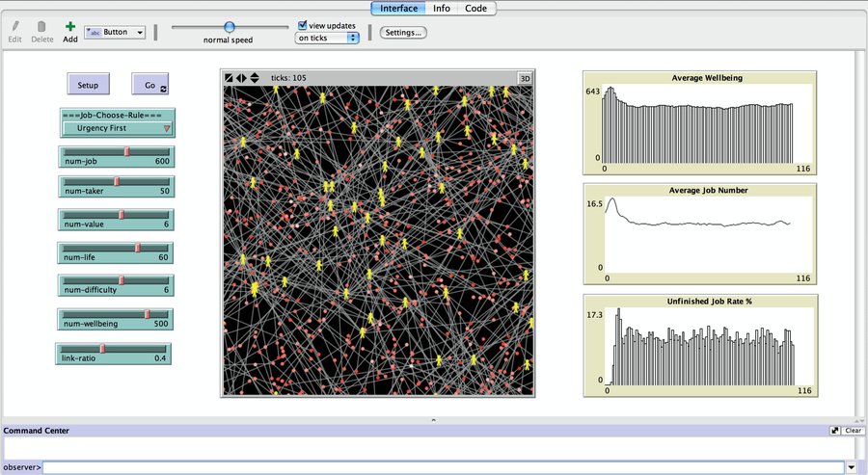Click the Command Center title
The height and width of the screenshot is (475, 868).
pyautogui.click(x=36, y=431)
